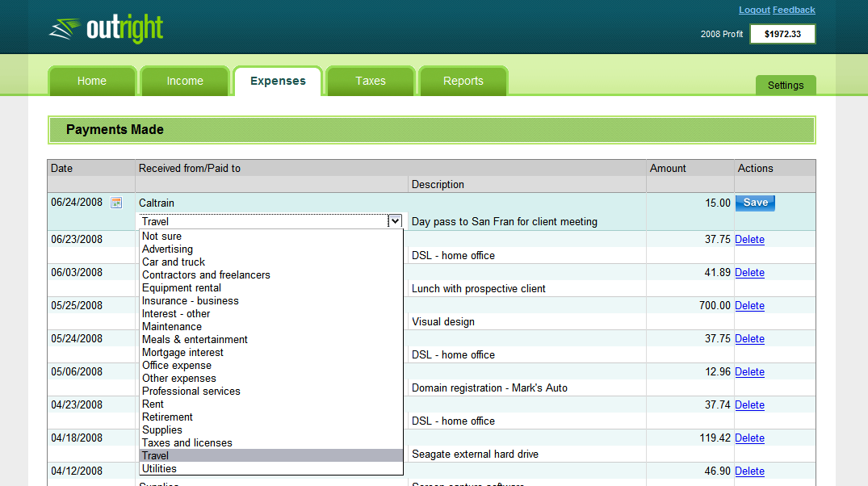Viewport: 868px width, 486px height.
Task: Click the Received from/Paid to header
Action: click(x=189, y=168)
